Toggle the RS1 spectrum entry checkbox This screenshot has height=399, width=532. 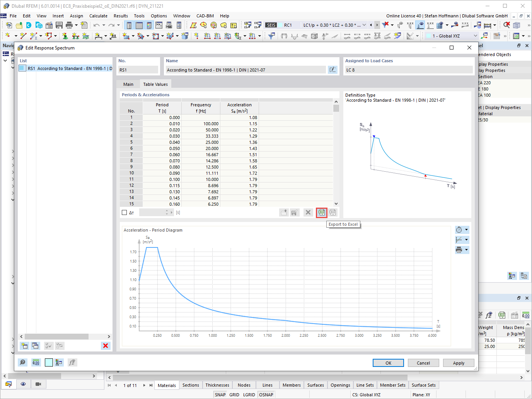[x=22, y=68]
